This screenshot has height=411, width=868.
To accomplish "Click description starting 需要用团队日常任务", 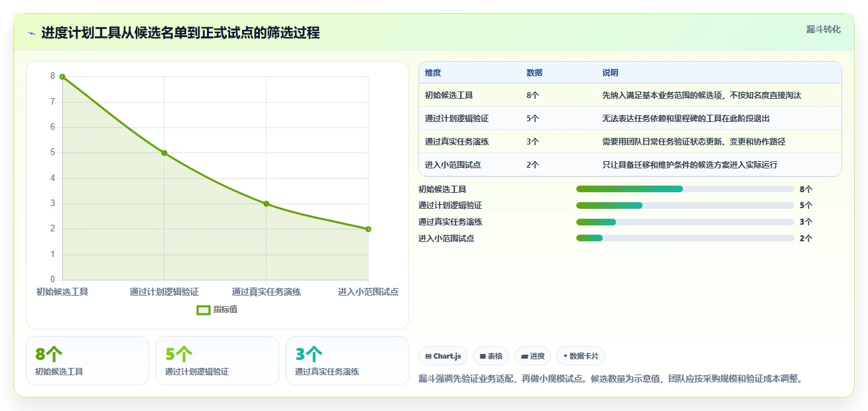I will (x=694, y=142).
